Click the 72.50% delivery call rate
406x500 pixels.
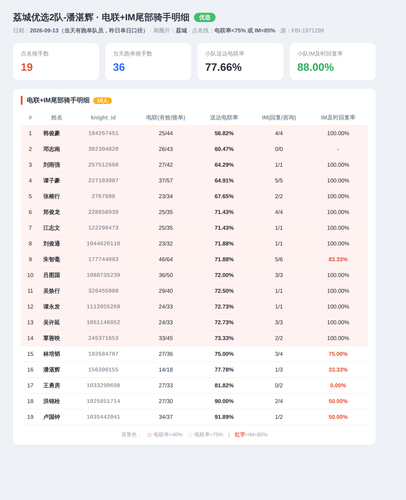(x=224, y=291)
